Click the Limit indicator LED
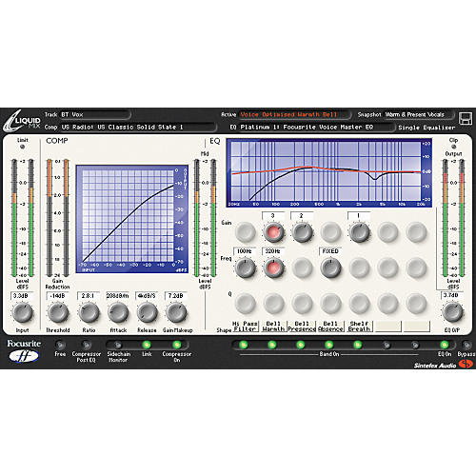 22,147
